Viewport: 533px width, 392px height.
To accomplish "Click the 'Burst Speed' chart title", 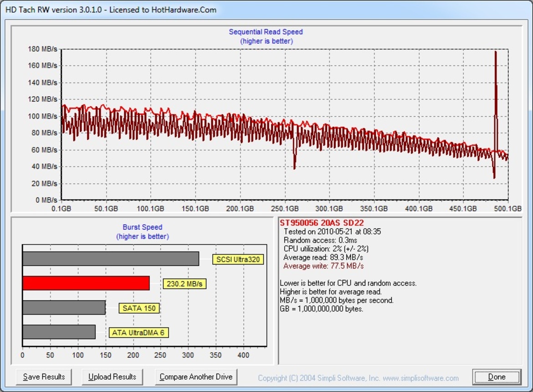I will pyautogui.click(x=143, y=227).
